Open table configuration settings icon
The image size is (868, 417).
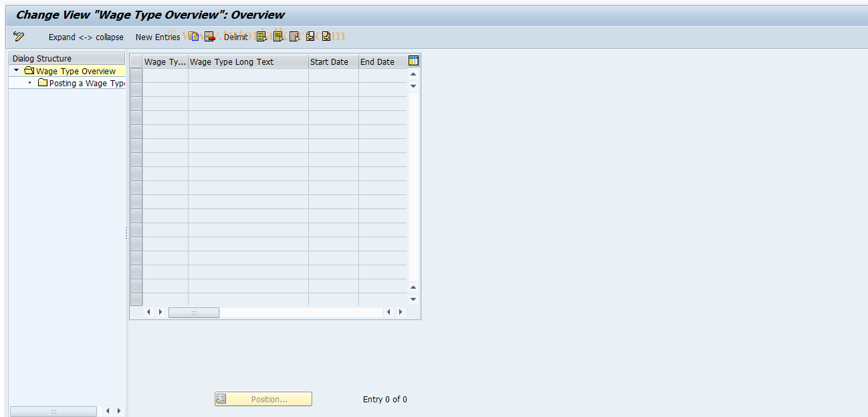[x=413, y=61]
